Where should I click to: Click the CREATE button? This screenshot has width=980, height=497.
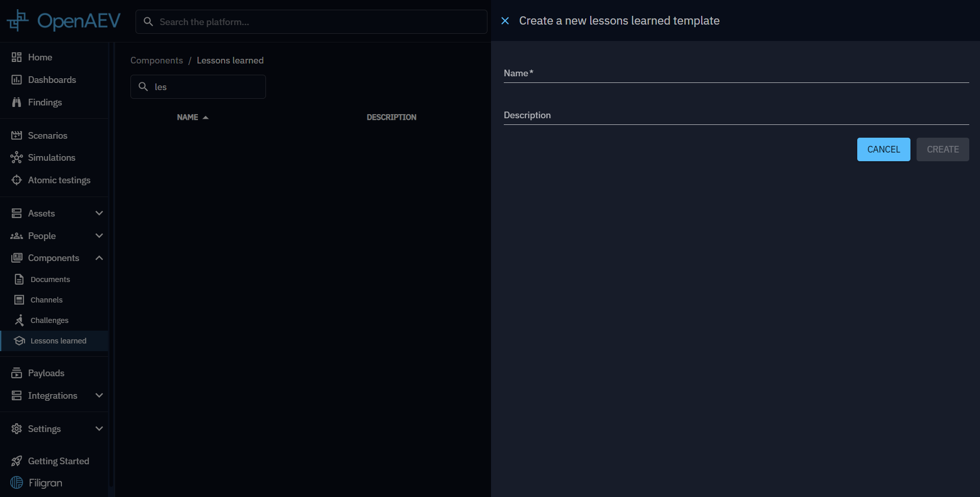pos(942,149)
